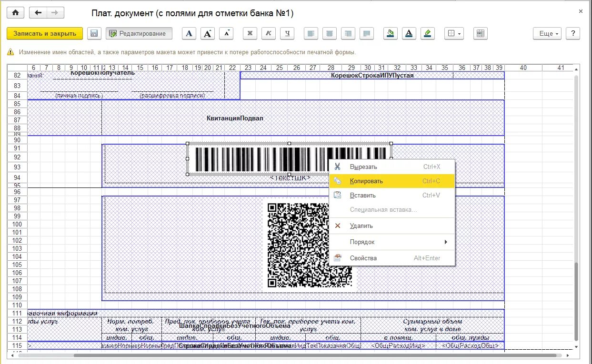
Task: Click the '<ОбщРасходОбщ>' cell
Action: pyautogui.click(x=470, y=345)
